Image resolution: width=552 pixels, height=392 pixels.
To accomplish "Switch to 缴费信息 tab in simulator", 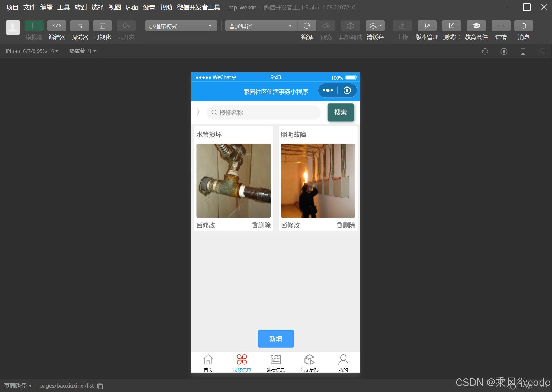I will tap(275, 363).
